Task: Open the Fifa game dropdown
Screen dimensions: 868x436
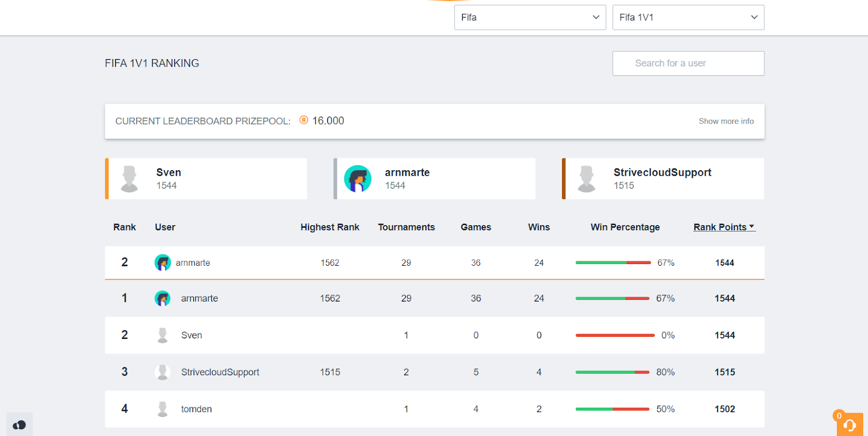Action: pyautogui.click(x=529, y=17)
